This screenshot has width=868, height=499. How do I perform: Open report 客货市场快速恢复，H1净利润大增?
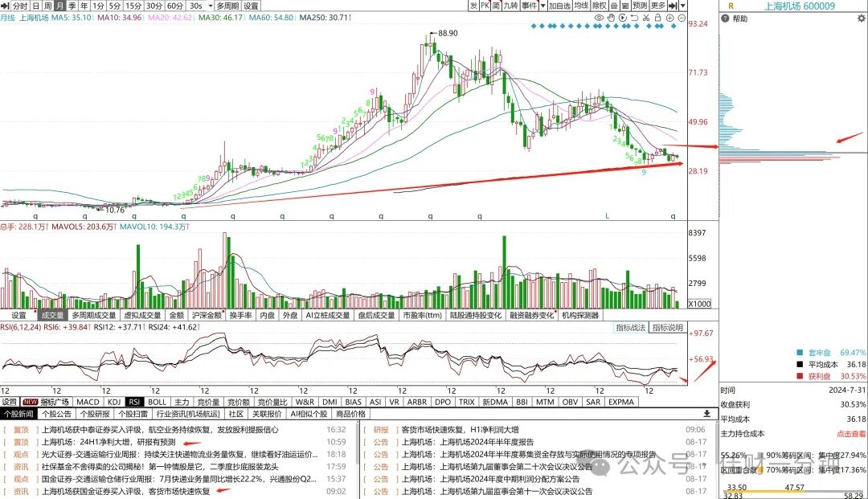(460, 430)
